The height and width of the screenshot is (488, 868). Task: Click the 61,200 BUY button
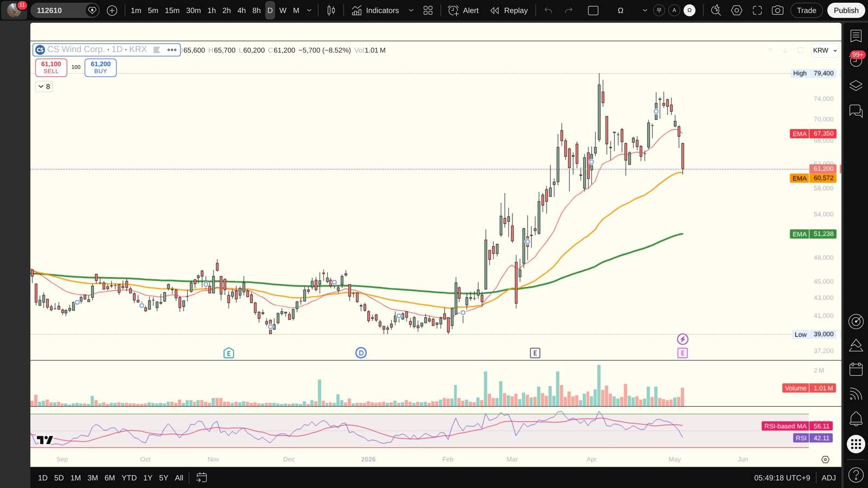100,67
